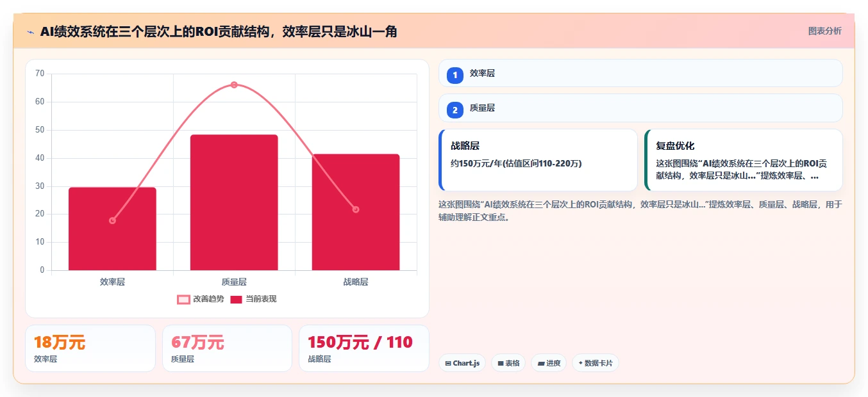This screenshot has width=868, height=397.
Task: Click the 改善趋势 legend color box
Action: [x=183, y=299]
